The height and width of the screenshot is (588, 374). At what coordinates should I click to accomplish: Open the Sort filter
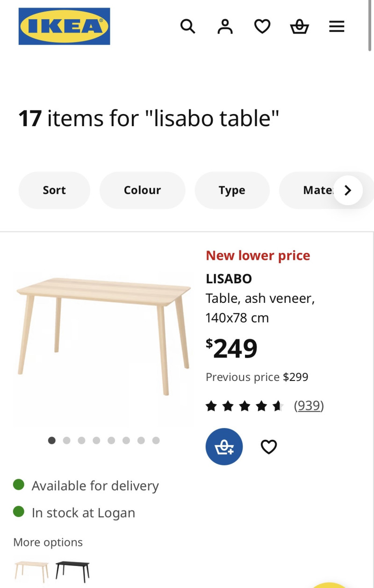point(54,190)
